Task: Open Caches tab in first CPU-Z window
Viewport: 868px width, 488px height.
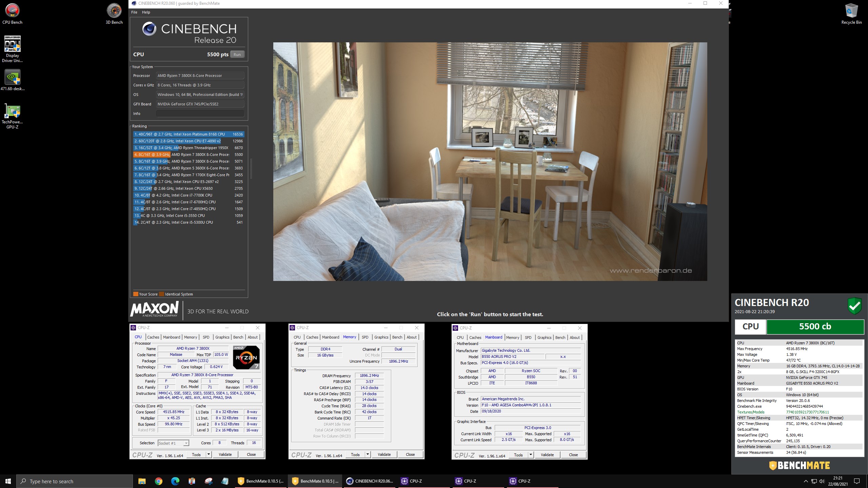Action: coord(153,337)
